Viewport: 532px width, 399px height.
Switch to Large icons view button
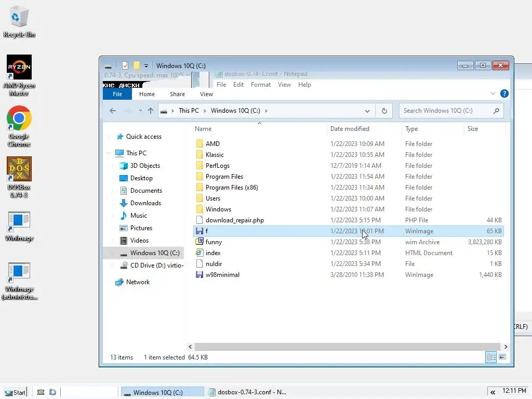502,357
